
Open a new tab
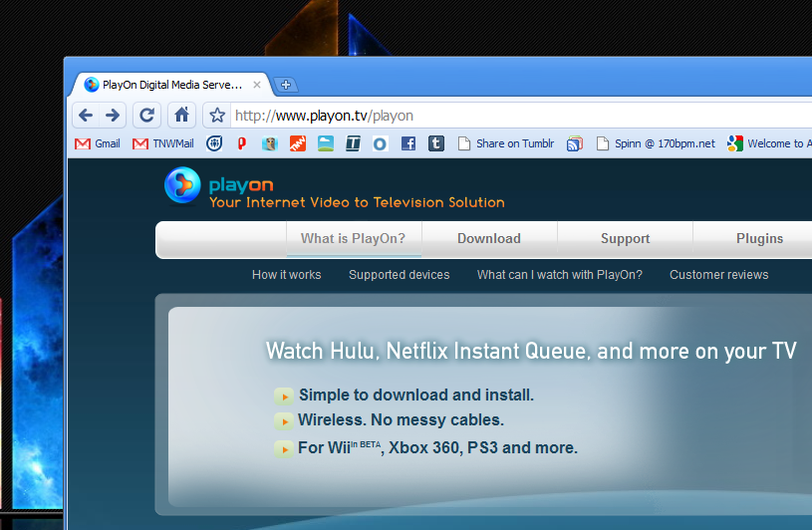click(x=285, y=85)
